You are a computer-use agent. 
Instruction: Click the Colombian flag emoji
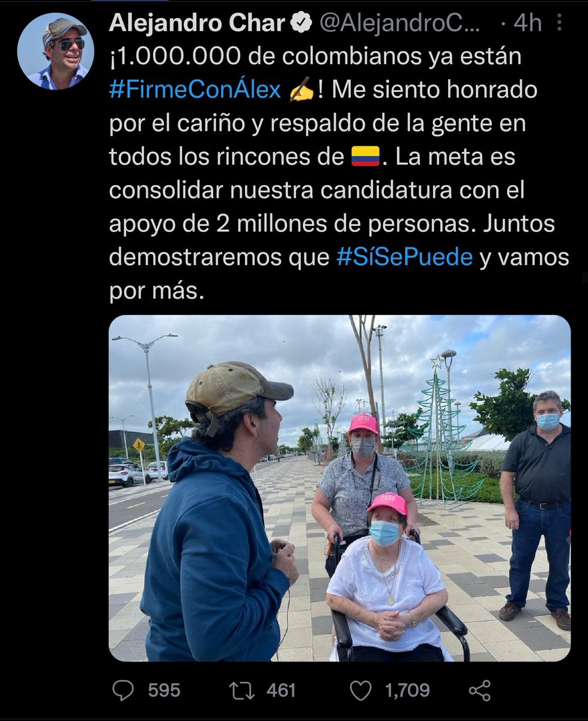[365, 157]
